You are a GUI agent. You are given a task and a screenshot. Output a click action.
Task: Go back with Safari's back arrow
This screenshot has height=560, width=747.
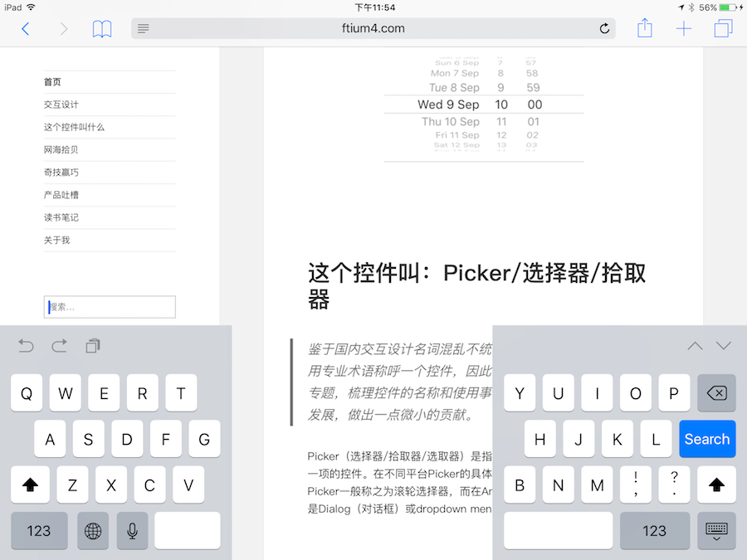point(26,29)
